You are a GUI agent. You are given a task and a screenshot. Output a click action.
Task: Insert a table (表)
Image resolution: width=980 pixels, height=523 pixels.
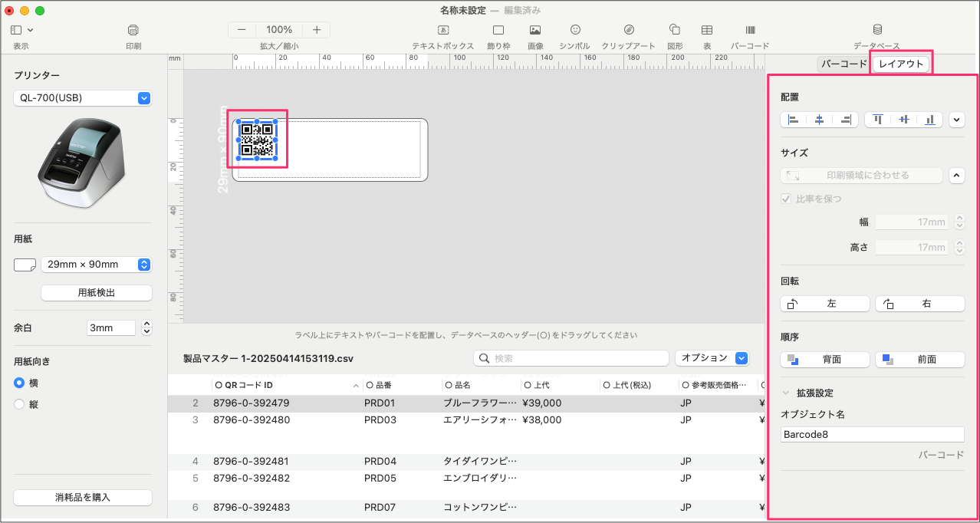click(707, 30)
